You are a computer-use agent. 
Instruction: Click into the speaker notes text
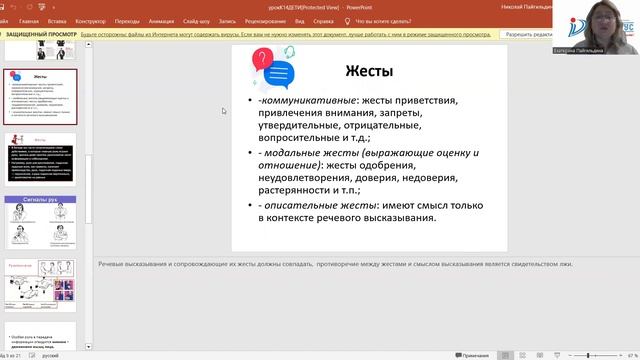pos(335,264)
